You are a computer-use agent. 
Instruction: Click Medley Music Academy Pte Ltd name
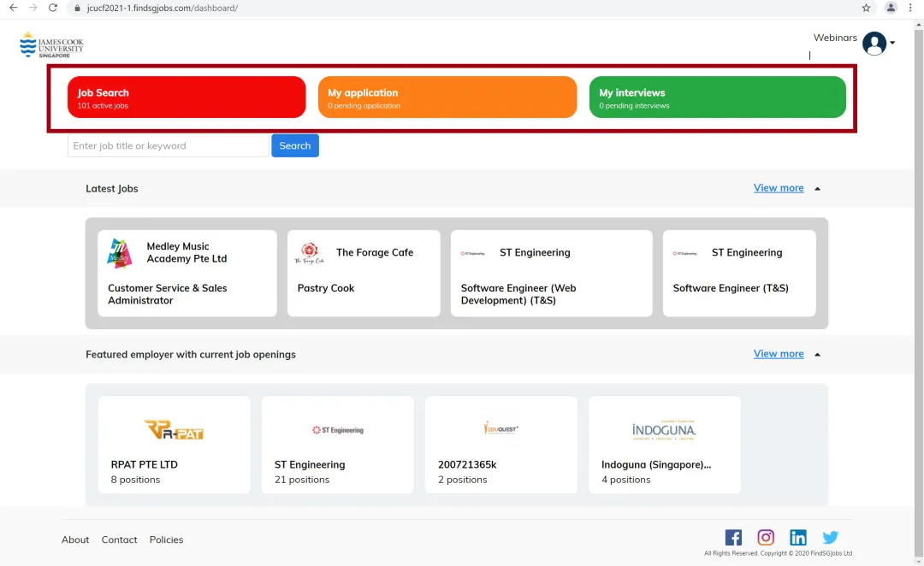[187, 252]
